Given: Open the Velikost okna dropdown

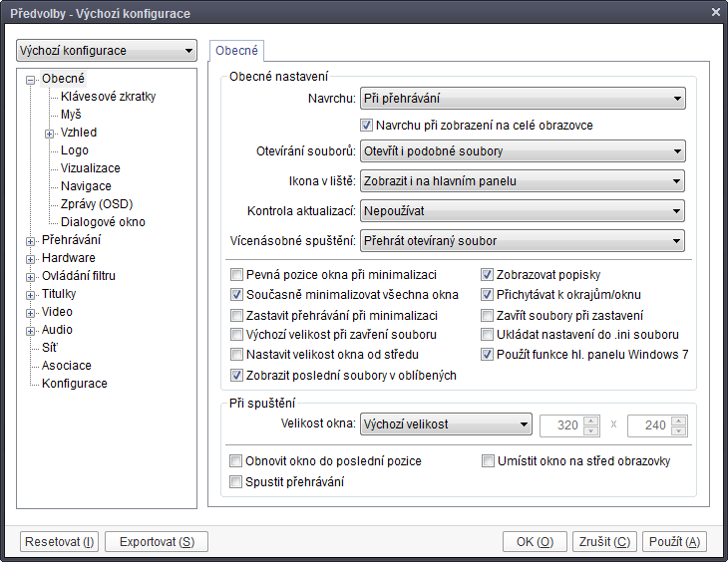Looking at the screenshot, I should tap(445, 424).
